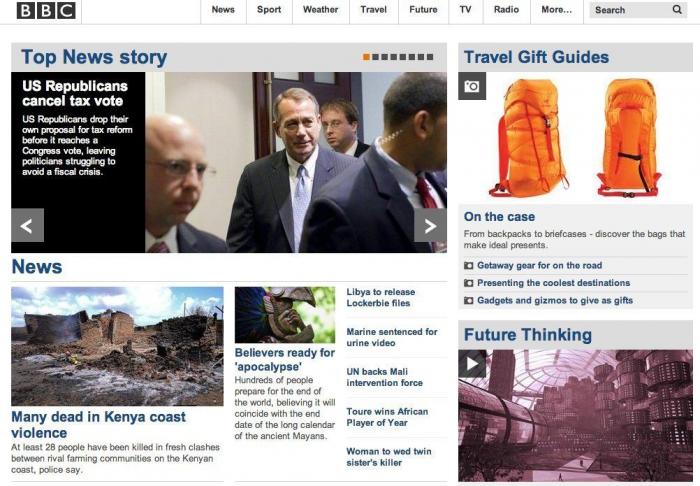Expand the More... navigation menu
700x486 pixels.
pyautogui.click(x=556, y=10)
